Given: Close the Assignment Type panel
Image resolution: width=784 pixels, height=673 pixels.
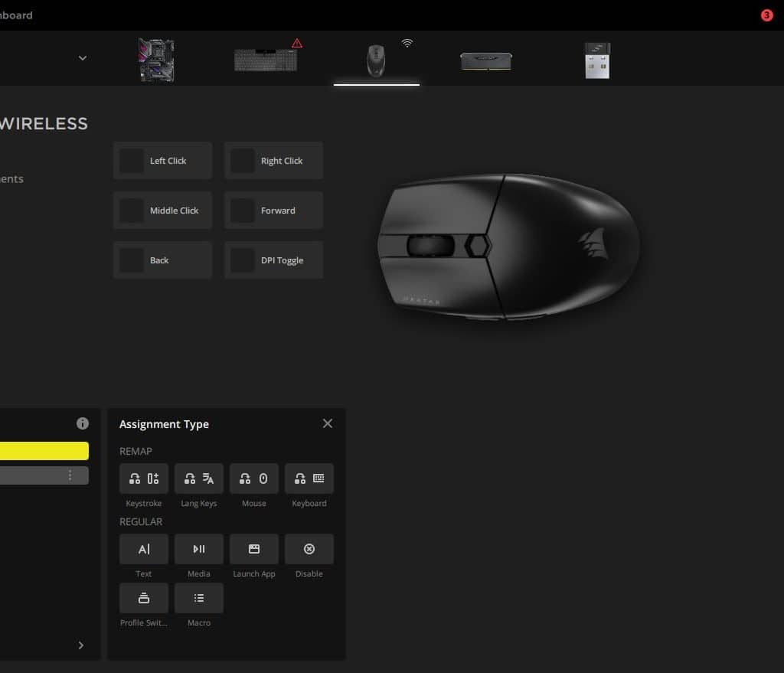Looking at the screenshot, I should coord(328,423).
